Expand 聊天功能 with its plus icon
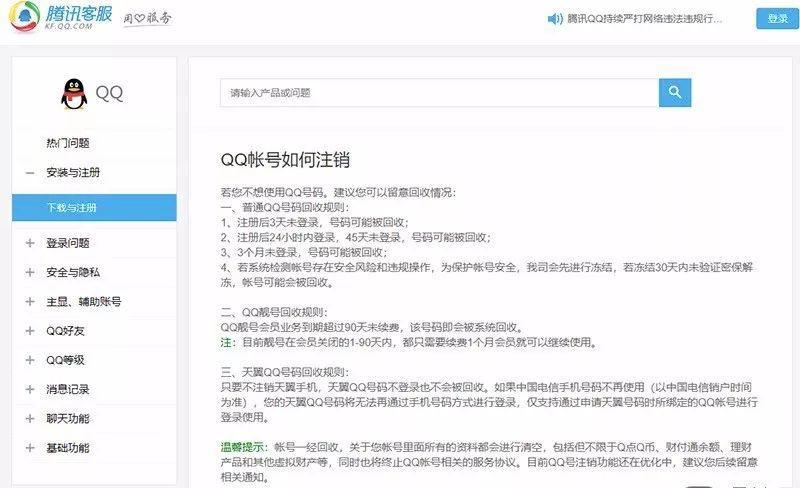800x488 pixels. [30, 419]
